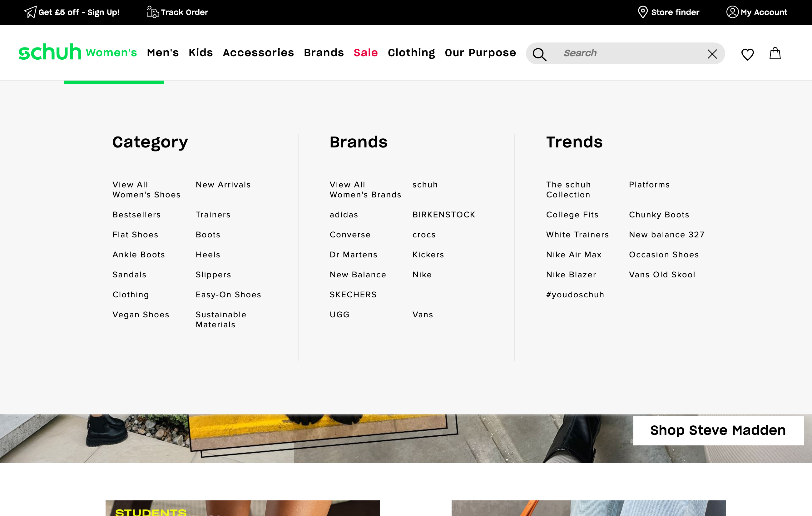Click the #youdoschuh trend link
The width and height of the screenshot is (812, 516).
pyautogui.click(x=575, y=295)
